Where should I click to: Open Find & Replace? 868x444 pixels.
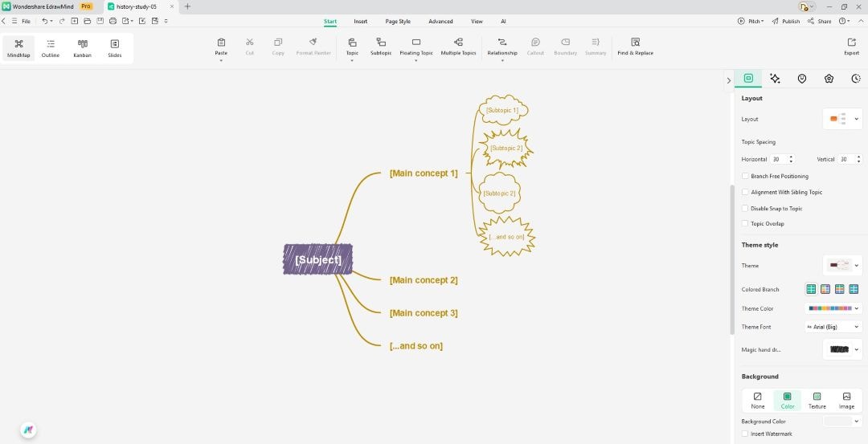636,47
